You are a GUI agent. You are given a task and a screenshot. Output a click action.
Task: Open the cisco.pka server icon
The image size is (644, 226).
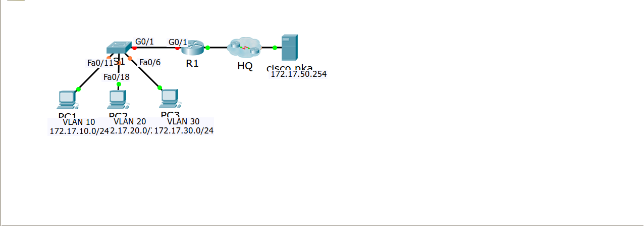pos(289,47)
